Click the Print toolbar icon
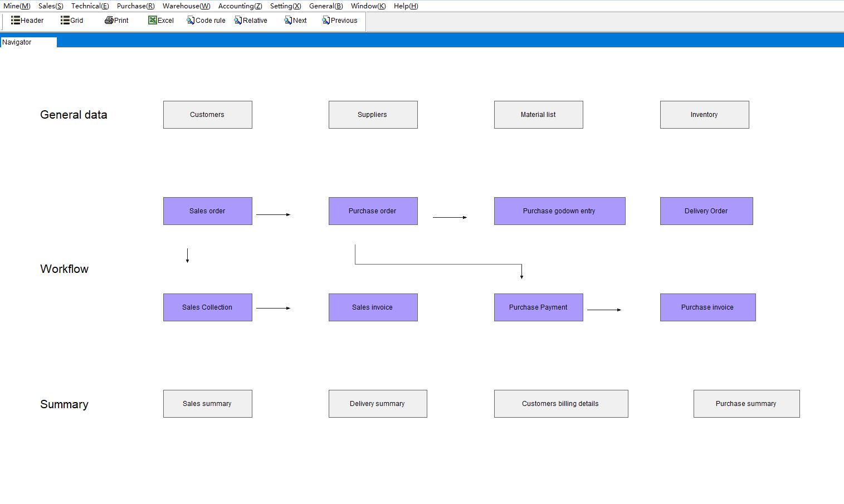The width and height of the screenshot is (844, 504). tap(109, 21)
